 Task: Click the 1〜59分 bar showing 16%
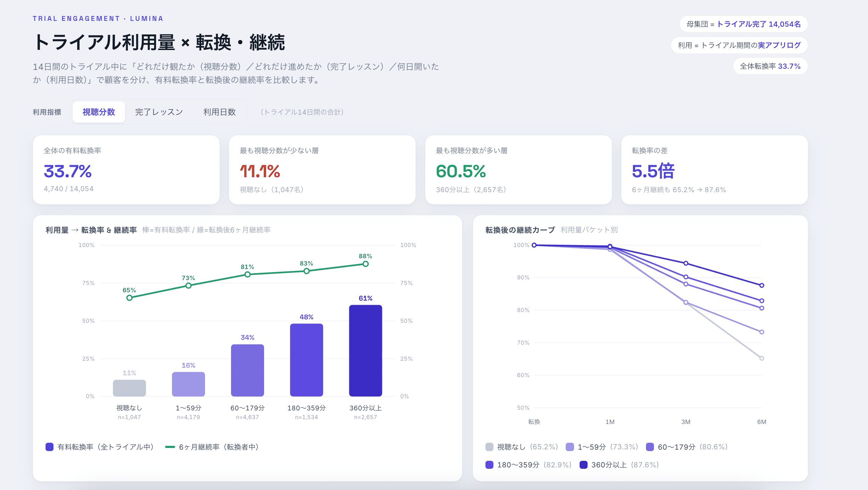[x=188, y=384]
